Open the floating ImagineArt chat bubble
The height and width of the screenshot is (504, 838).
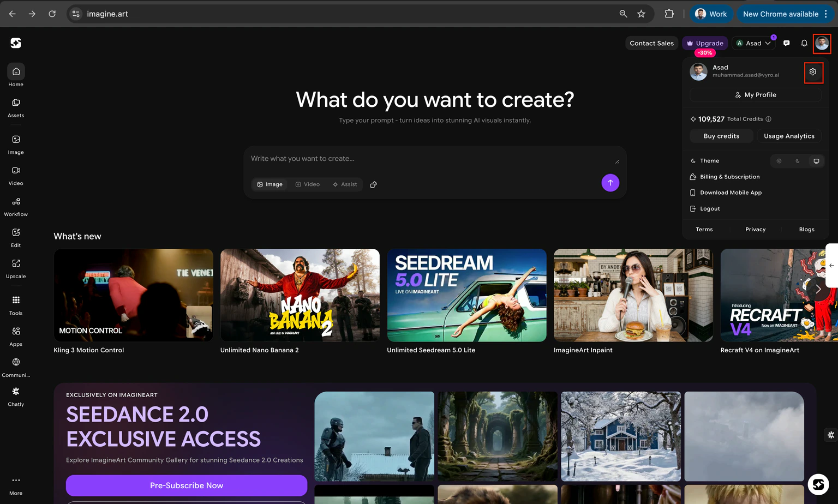point(818,484)
